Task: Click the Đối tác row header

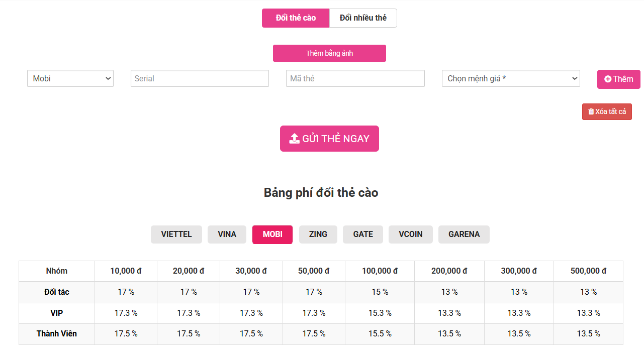Action: point(57,292)
